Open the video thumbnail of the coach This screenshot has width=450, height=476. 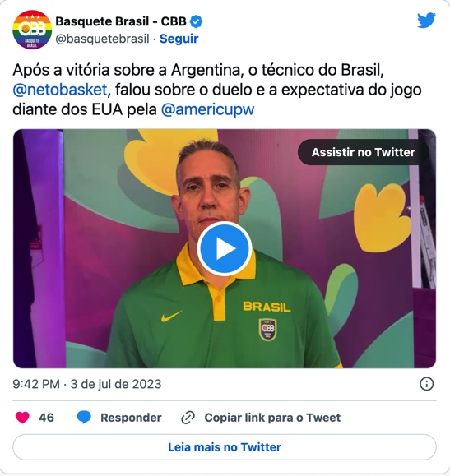(x=225, y=248)
